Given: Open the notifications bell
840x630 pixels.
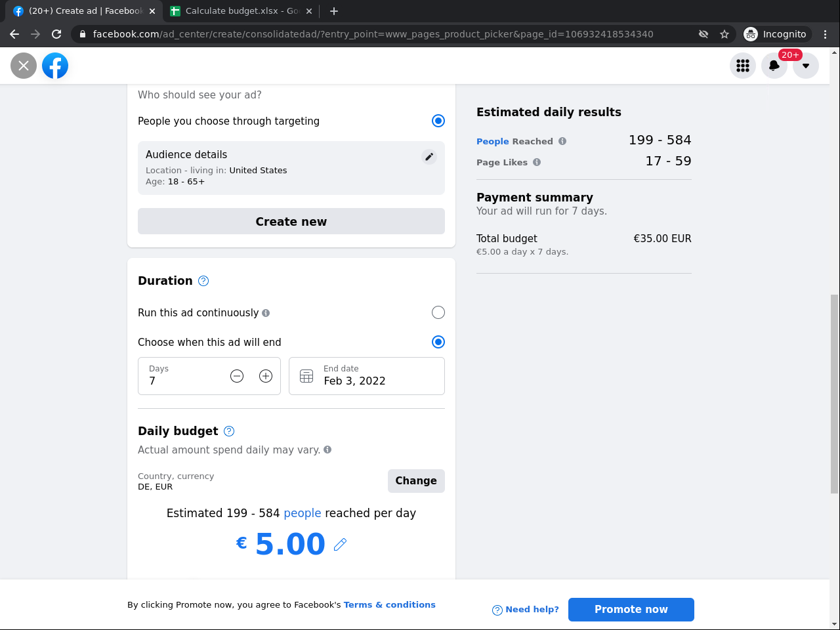Looking at the screenshot, I should 774,66.
